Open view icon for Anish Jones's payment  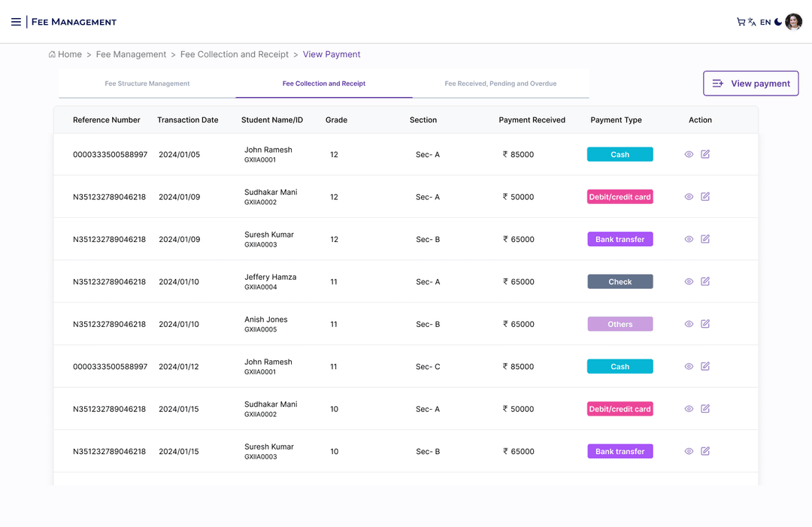click(689, 323)
